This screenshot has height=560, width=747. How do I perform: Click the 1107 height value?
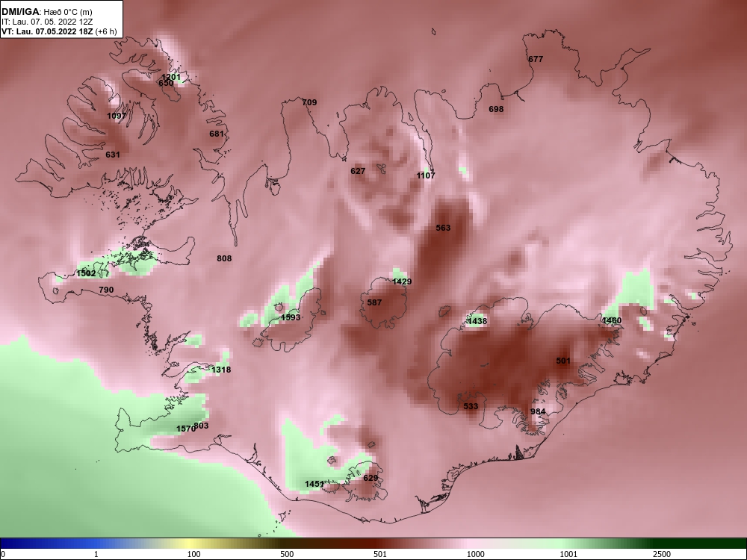(x=426, y=175)
